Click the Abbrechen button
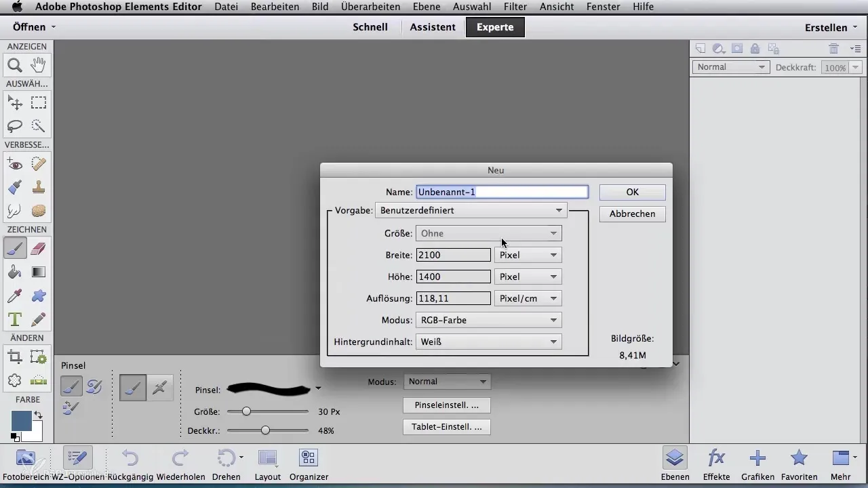 coord(633,213)
